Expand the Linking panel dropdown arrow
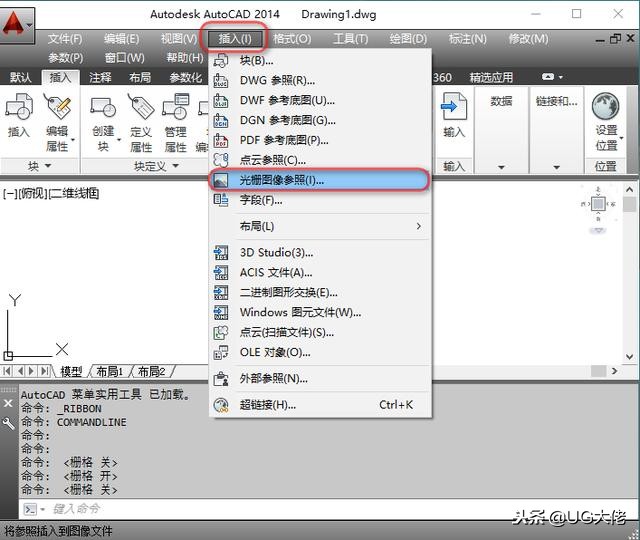The image size is (640, 540). click(556, 167)
